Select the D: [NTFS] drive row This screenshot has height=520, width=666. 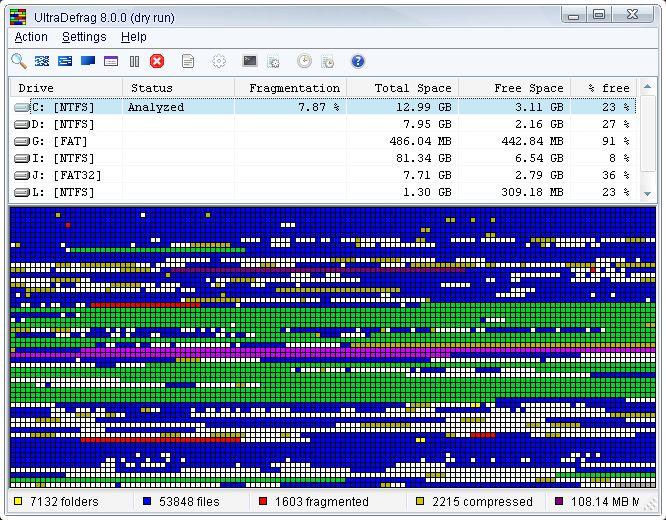323,124
